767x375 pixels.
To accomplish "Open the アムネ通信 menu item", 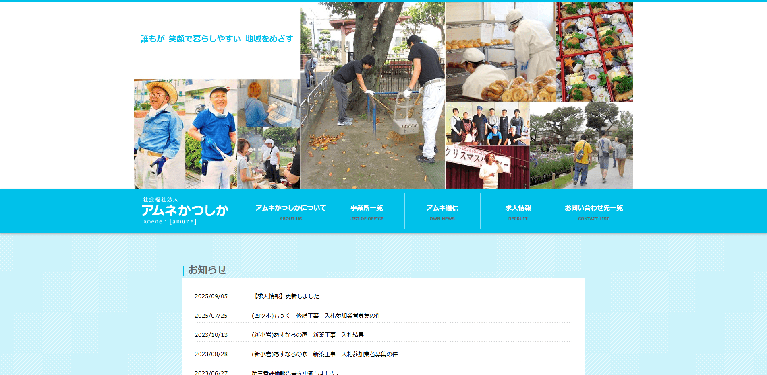I will [x=442, y=211].
